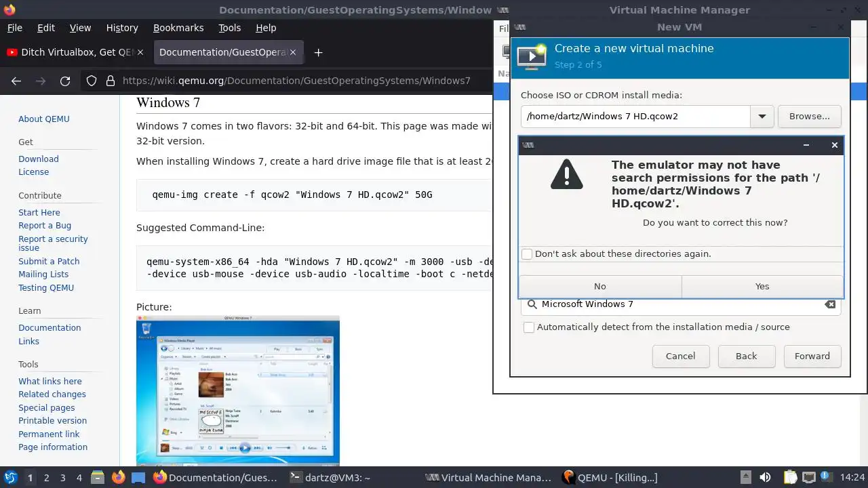The width and height of the screenshot is (868, 488).
Task: Open the License sidebar link
Action: click(x=34, y=172)
